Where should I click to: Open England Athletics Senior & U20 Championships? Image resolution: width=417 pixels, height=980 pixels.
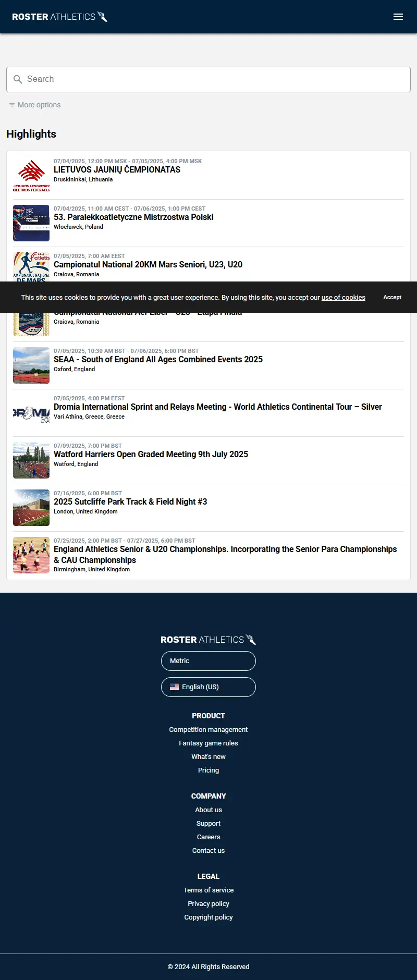pyautogui.click(x=225, y=555)
